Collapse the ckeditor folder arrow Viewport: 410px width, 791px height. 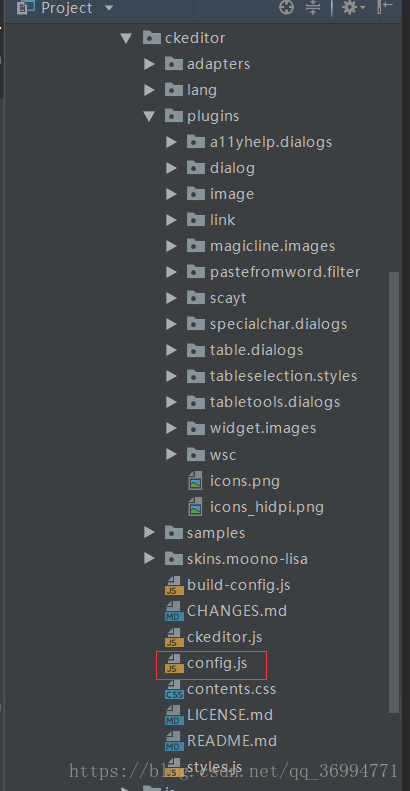127,38
